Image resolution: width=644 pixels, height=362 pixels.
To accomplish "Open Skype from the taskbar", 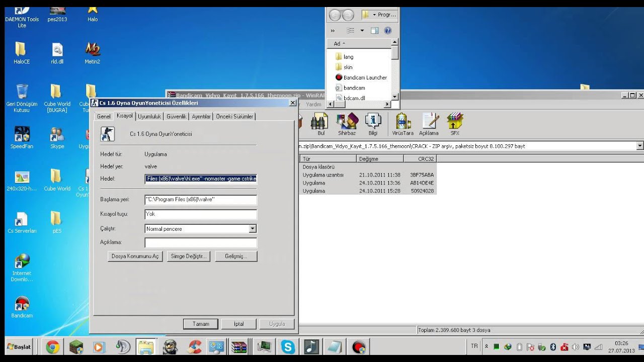I will 288,347.
